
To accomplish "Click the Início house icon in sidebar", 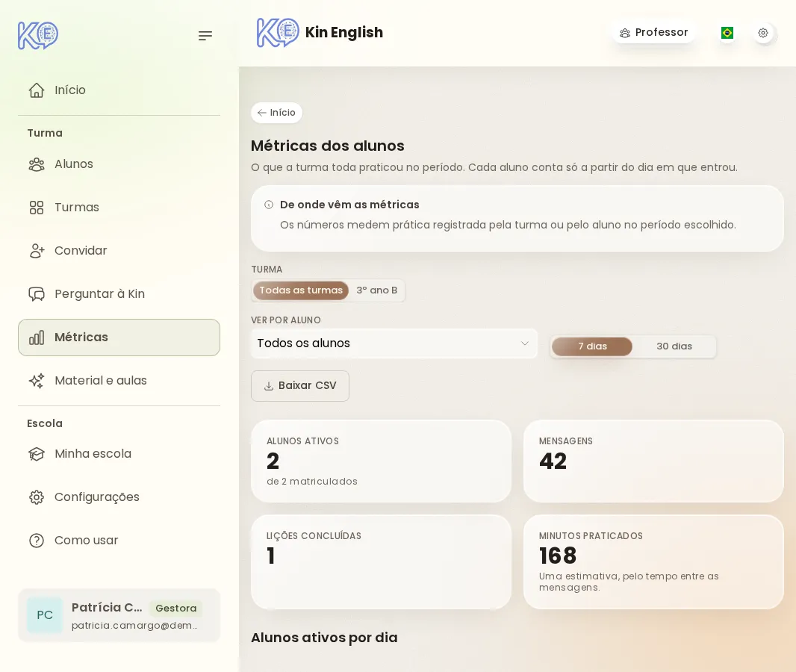I will click(37, 90).
